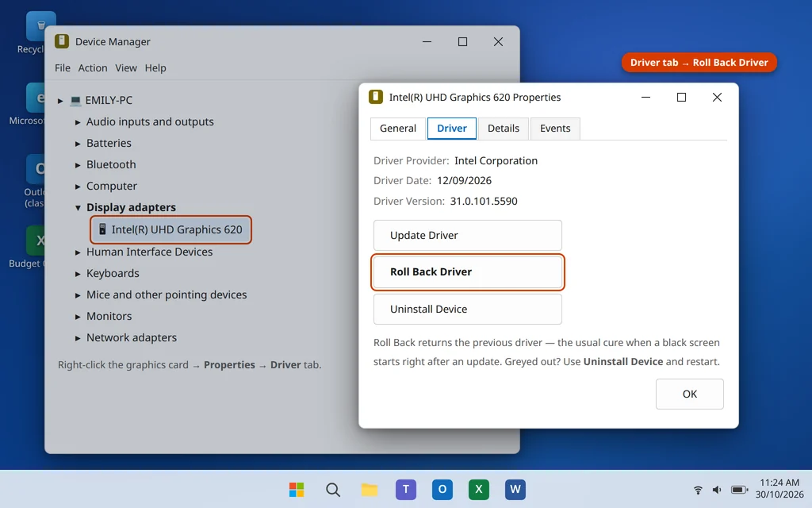Minimize the Device Manager window
The width and height of the screenshot is (812, 508).
(x=427, y=41)
